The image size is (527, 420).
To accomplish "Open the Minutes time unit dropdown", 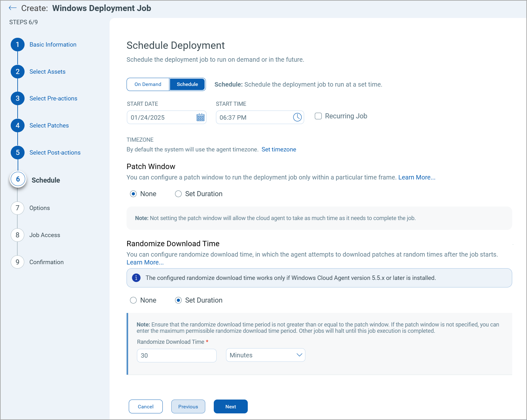I will (x=265, y=355).
